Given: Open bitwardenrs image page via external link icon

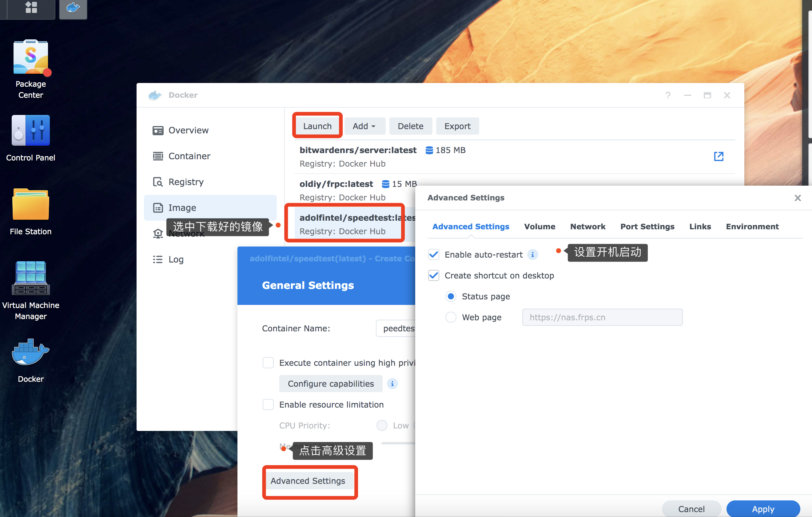Looking at the screenshot, I should coord(719,156).
